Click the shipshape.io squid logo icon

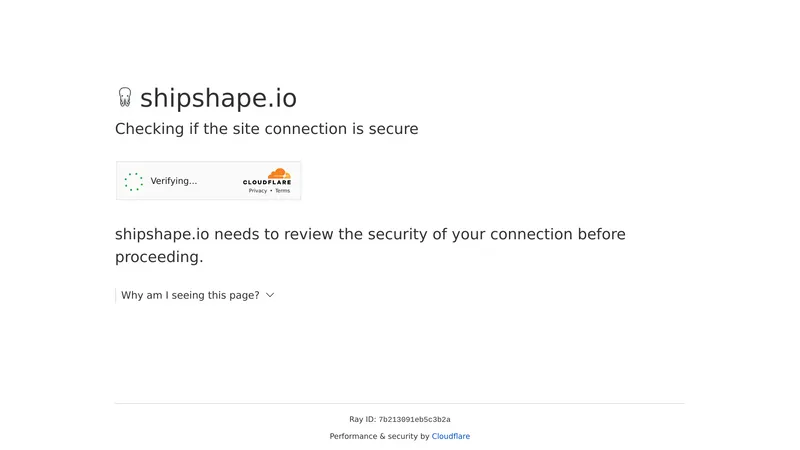125,97
